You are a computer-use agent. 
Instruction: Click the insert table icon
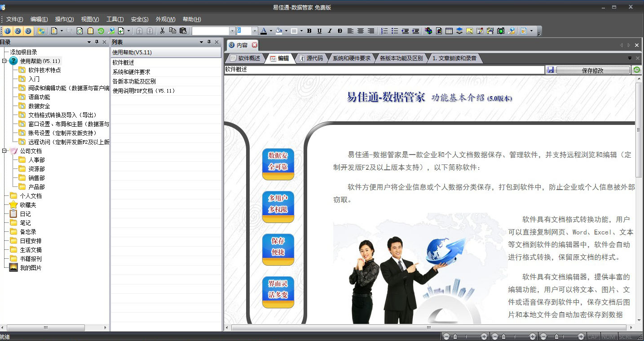point(449,31)
